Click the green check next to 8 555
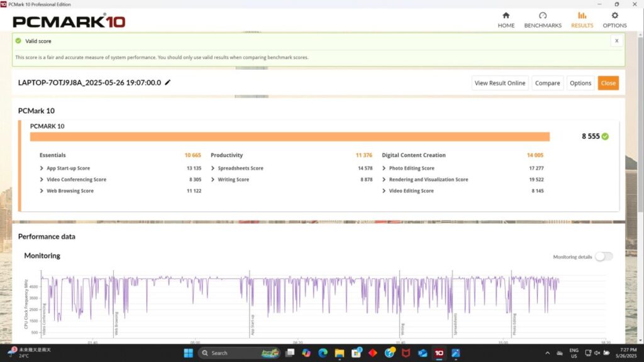644x362 pixels. point(605,136)
